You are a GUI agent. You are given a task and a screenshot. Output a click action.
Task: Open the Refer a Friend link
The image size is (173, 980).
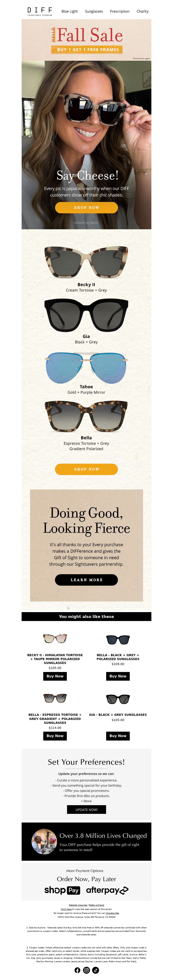pos(96,905)
